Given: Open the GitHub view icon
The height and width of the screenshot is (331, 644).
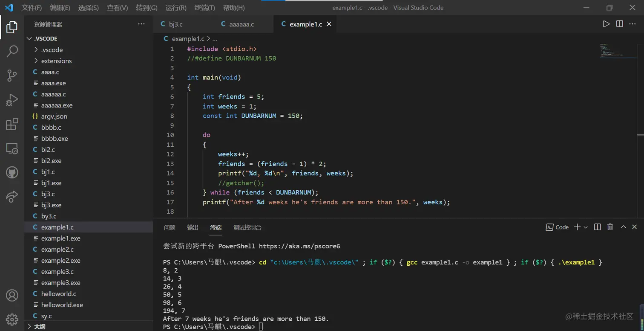Looking at the screenshot, I should [x=12, y=173].
